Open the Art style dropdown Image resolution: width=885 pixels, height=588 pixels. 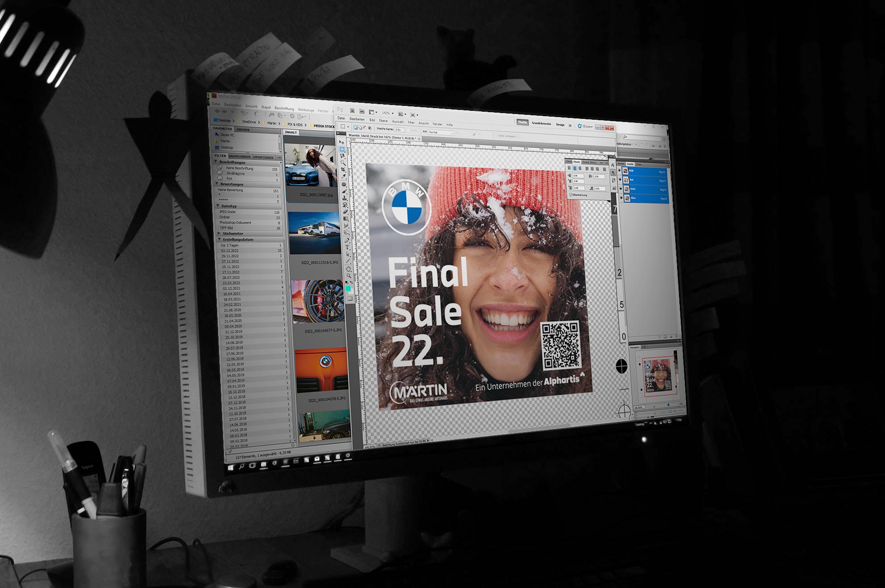(442, 133)
